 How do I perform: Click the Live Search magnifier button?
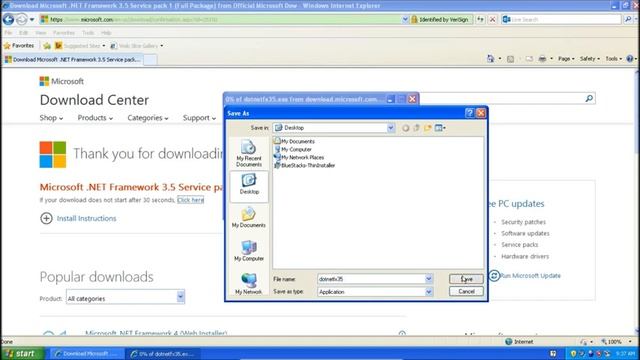[628, 19]
